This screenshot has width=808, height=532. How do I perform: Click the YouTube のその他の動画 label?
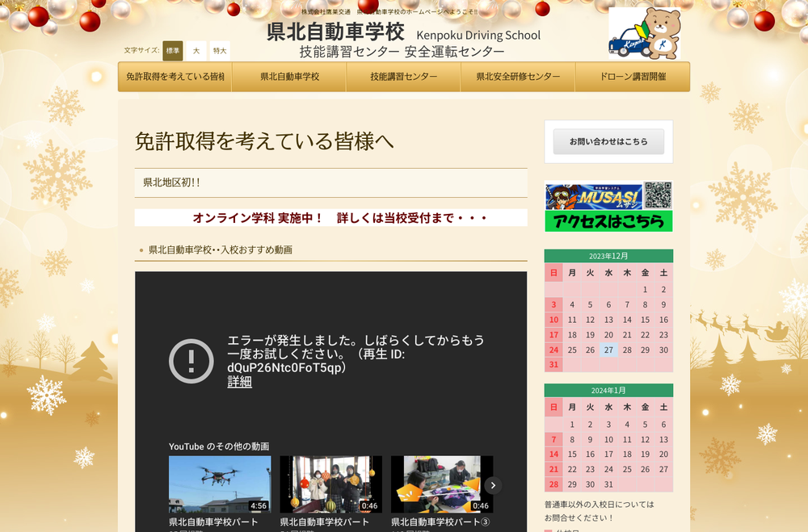[x=219, y=446]
